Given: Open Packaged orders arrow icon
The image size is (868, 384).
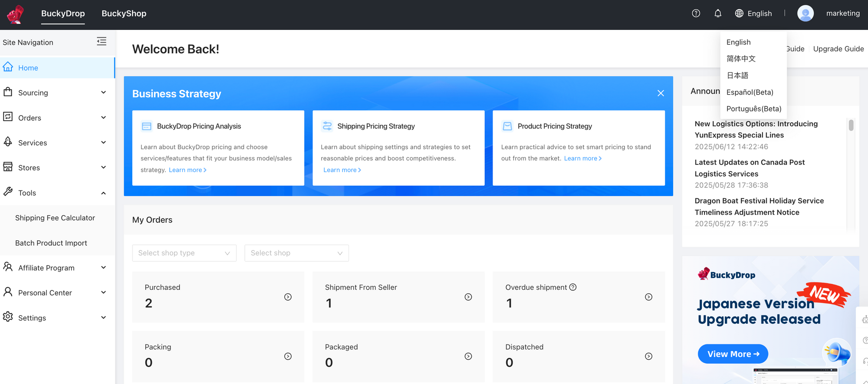Looking at the screenshot, I should 468,356.
